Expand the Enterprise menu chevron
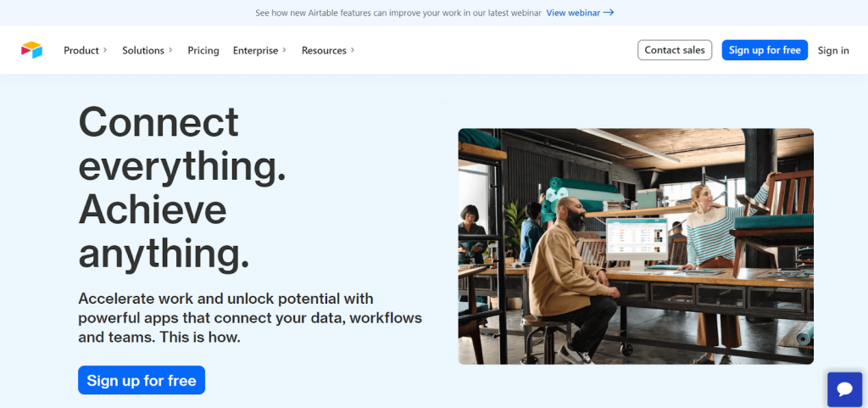Viewport: 868px width, 408px height. (x=285, y=50)
